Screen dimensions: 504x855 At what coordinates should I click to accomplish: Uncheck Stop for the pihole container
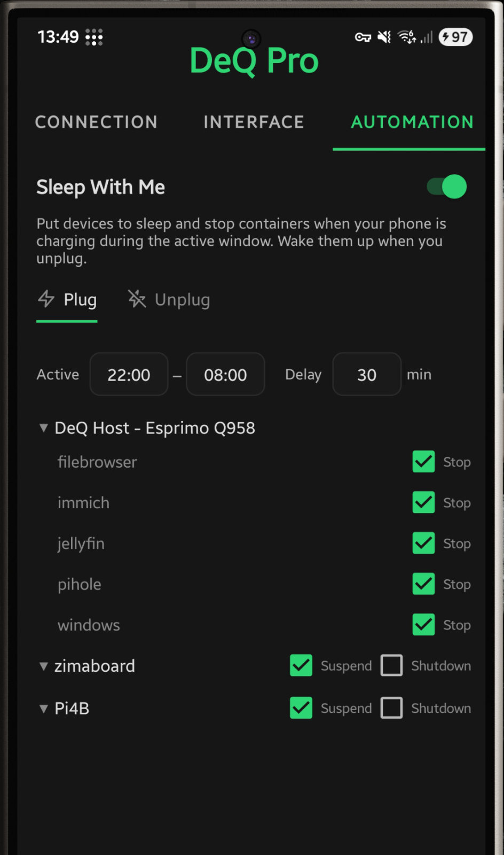[x=423, y=584]
